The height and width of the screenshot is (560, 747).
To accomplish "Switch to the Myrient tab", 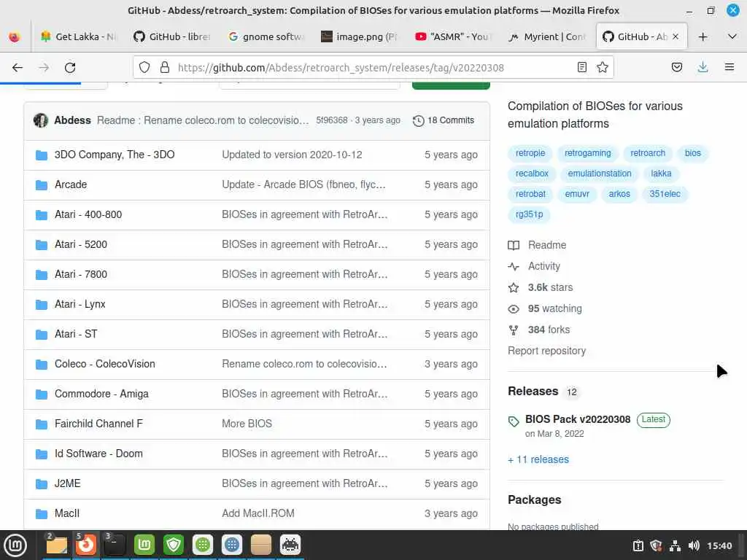I will [546, 36].
